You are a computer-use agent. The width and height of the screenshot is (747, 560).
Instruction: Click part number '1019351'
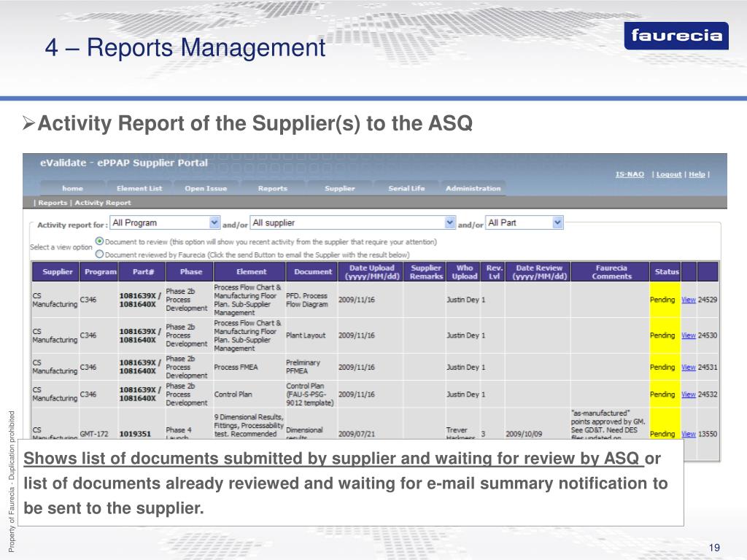[135, 434]
